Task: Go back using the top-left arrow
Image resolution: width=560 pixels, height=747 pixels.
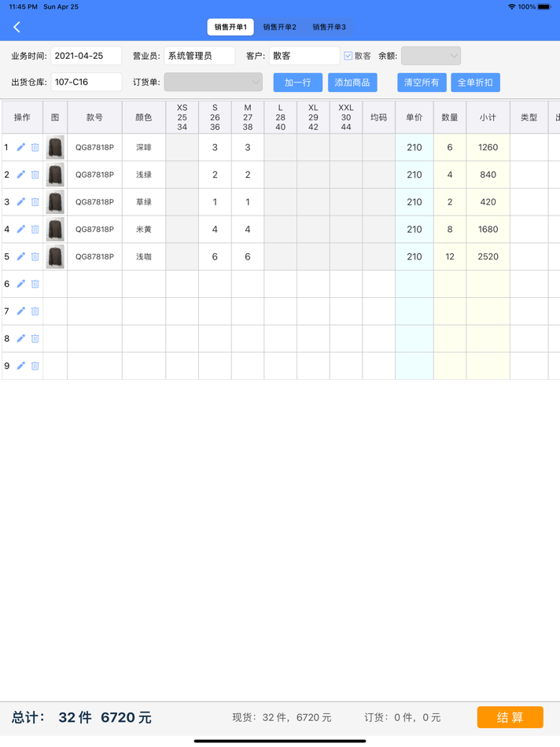Action: 17,28
